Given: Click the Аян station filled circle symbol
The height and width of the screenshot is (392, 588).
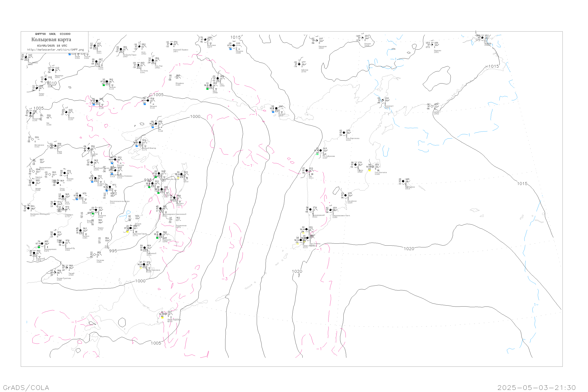Looking at the screenshot, I should 156,123.
